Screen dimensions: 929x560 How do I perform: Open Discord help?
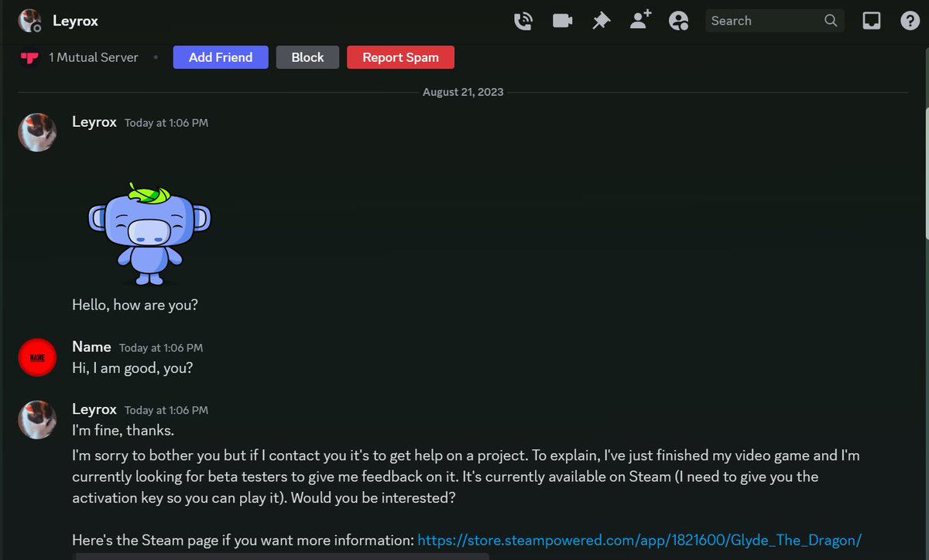click(x=910, y=21)
